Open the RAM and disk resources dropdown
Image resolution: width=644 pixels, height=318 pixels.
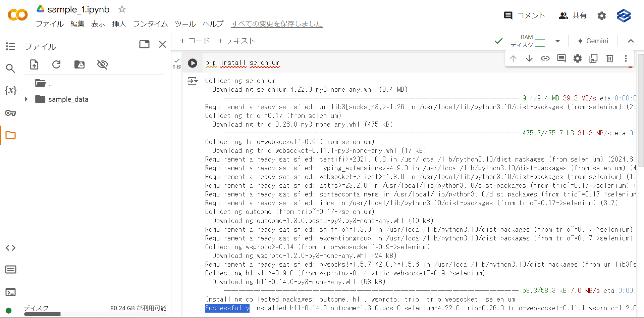(x=558, y=41)
